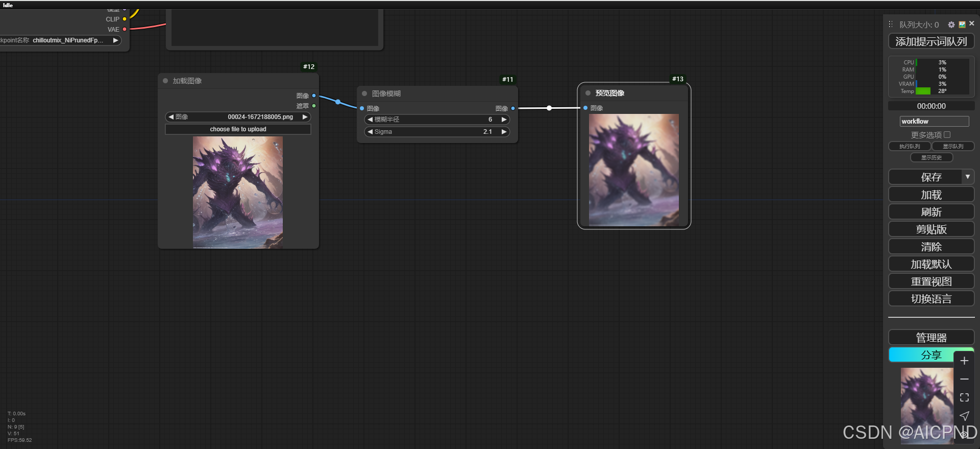Click the 图像模糊 node title
Image resolution: width=980 pixels, height=449 pixels.
pyautogui.click(x=386, y=93)
